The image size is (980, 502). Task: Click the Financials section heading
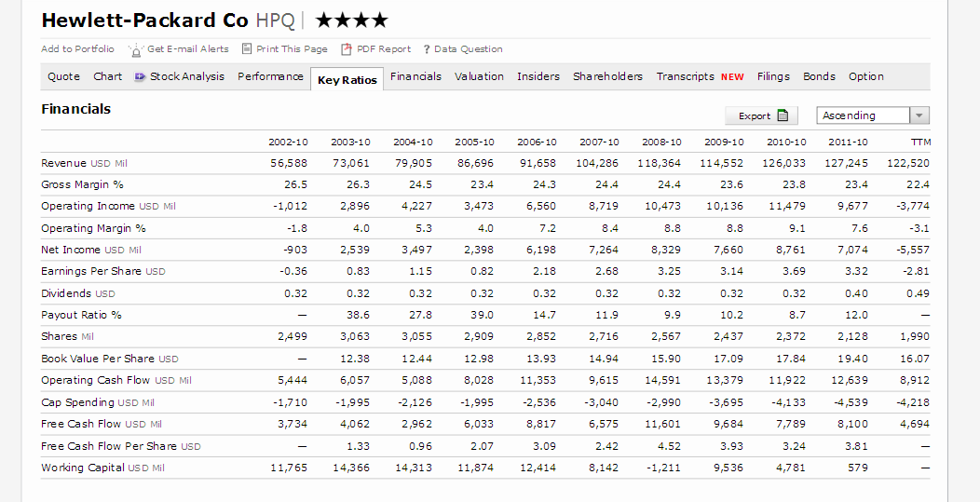click(x=75, y=109)
